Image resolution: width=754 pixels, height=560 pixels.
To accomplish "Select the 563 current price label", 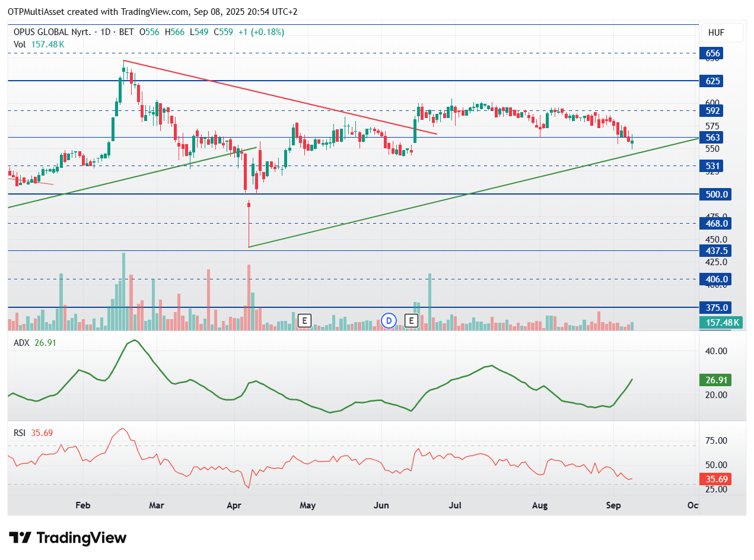I will coord(713,138).
